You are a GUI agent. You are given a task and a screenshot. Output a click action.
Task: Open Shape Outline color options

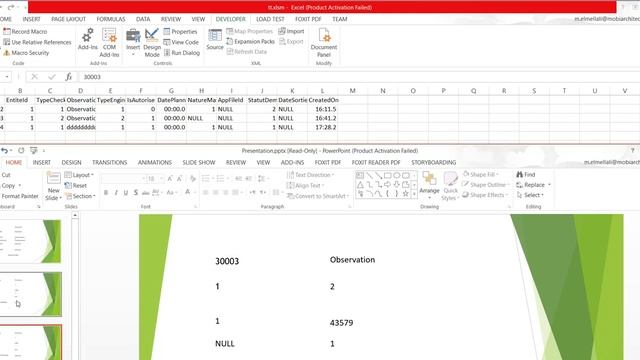coord(484,185)
